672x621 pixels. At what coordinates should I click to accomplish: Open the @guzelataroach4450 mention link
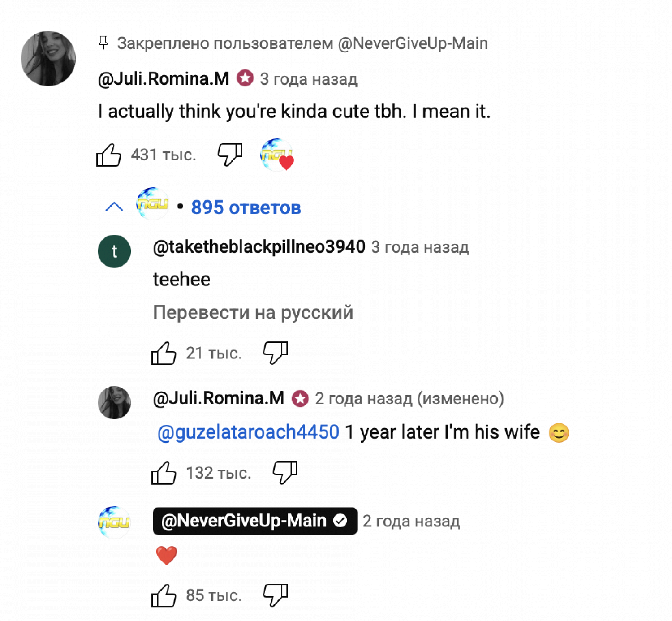coord(249,432)
